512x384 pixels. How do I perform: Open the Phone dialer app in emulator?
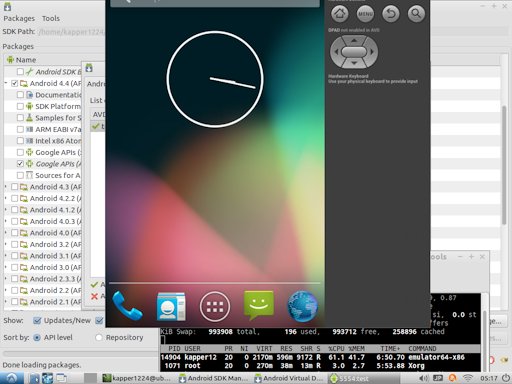pos(127,306)
